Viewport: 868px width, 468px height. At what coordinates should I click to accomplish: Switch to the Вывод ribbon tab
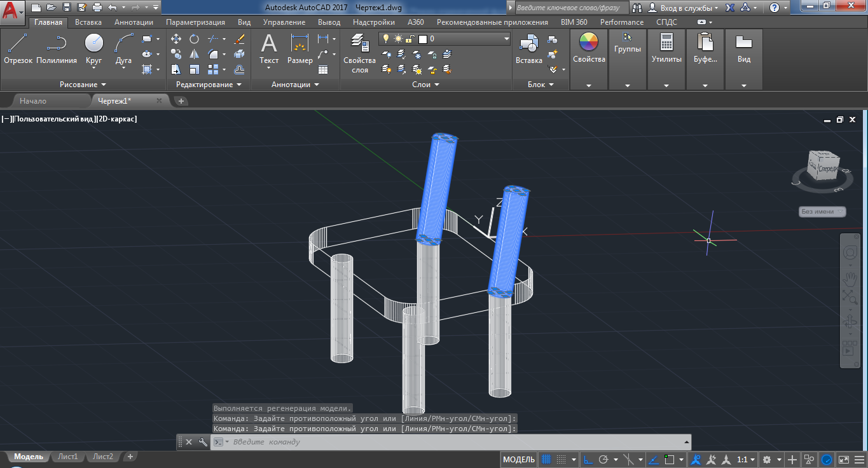pyautogui.click(x=329, y=22)
